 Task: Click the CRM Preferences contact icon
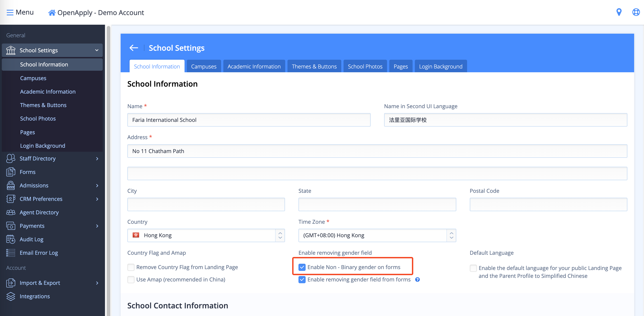click(11, 199)
